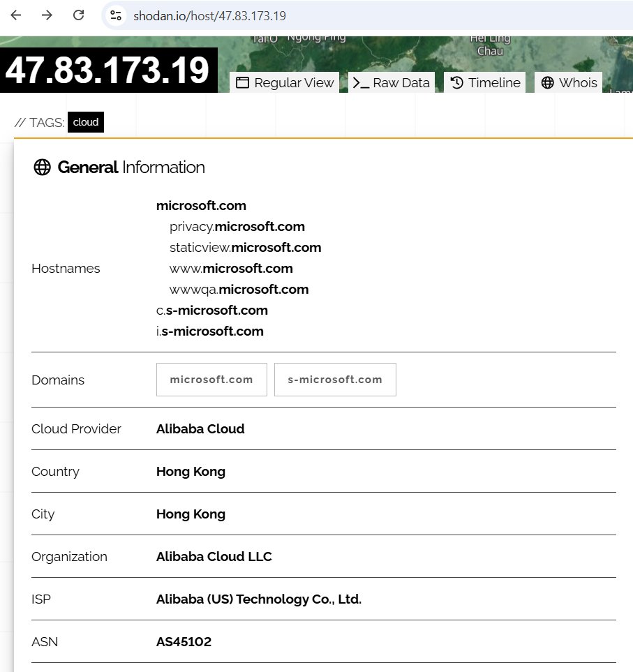The image size is (633, 672).
Task: Select hostname i.s-microsoft.com
Action: [x=210, y=331]
